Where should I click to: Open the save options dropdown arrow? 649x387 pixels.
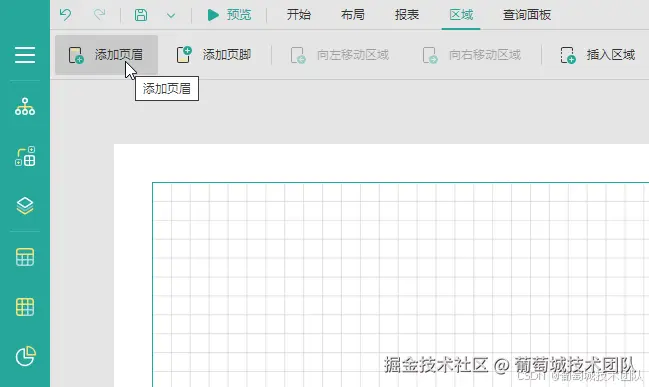(x=171, y=16)
